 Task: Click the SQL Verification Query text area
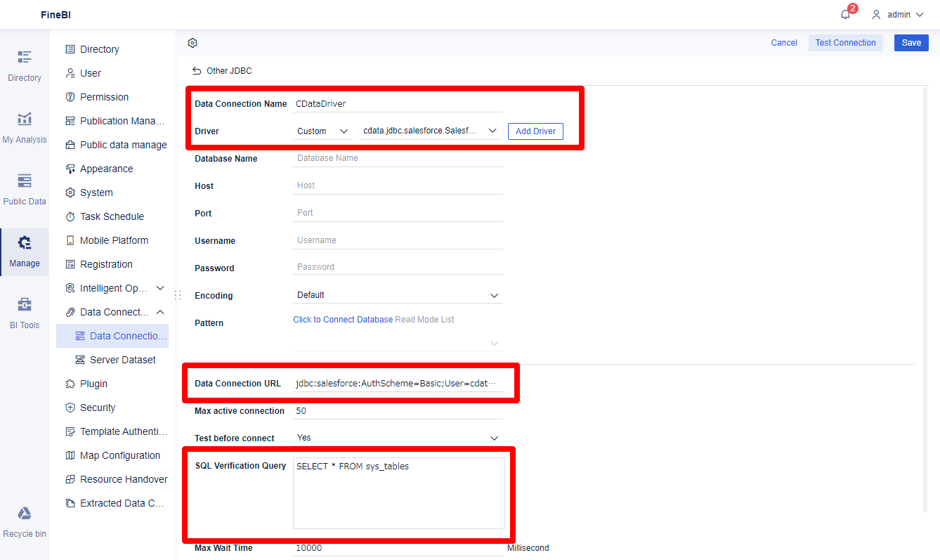point(399,493)
